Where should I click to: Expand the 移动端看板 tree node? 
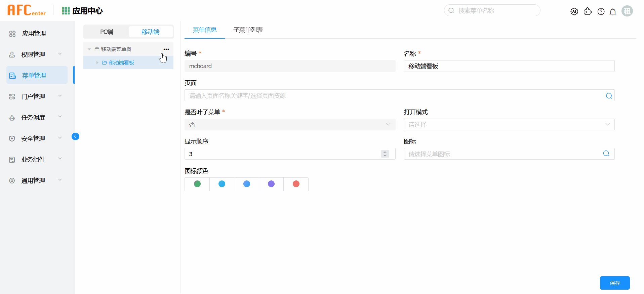[x=97, y=63]
